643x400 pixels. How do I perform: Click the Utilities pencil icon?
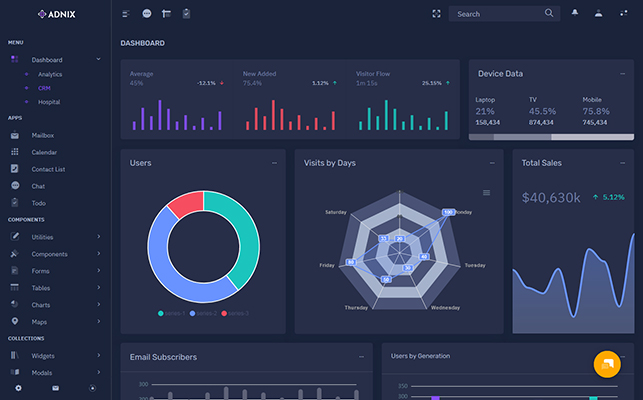15,236
